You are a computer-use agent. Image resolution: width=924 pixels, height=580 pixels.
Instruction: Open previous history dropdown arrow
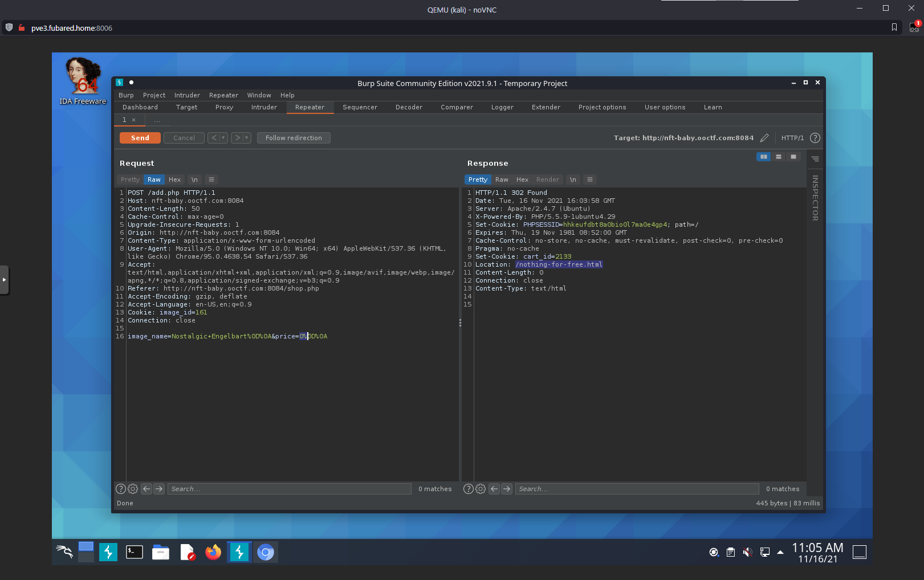223,138
